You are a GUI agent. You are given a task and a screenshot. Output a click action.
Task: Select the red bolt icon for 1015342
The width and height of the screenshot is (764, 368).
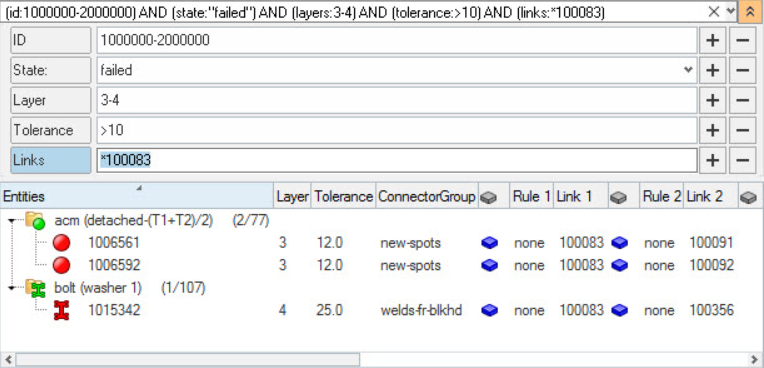[61, 310]
